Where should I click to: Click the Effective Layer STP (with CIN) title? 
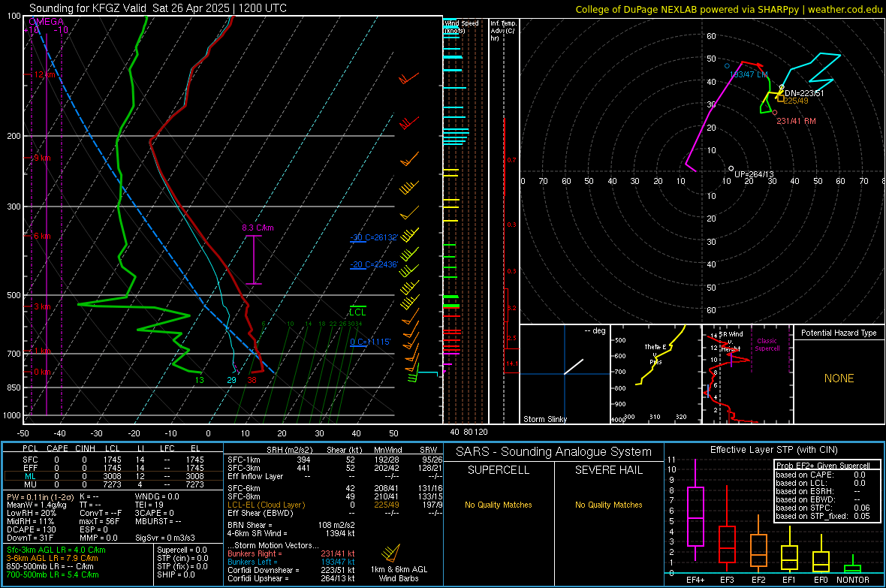pyautogui.click(x=773, y=450)
